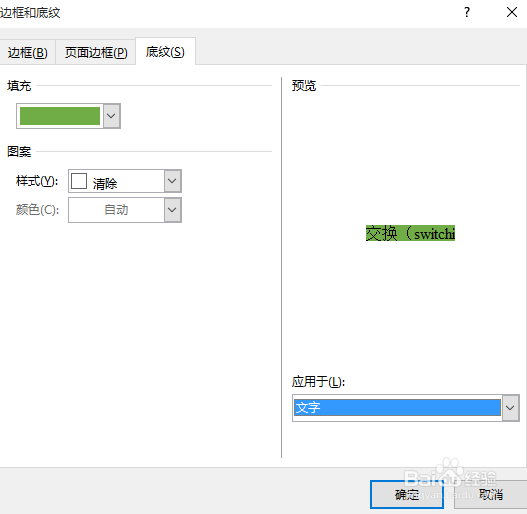The image size is (527, 514).
Task: Open the 应用于(L) dropdown arrow
Action: [510, 408]
